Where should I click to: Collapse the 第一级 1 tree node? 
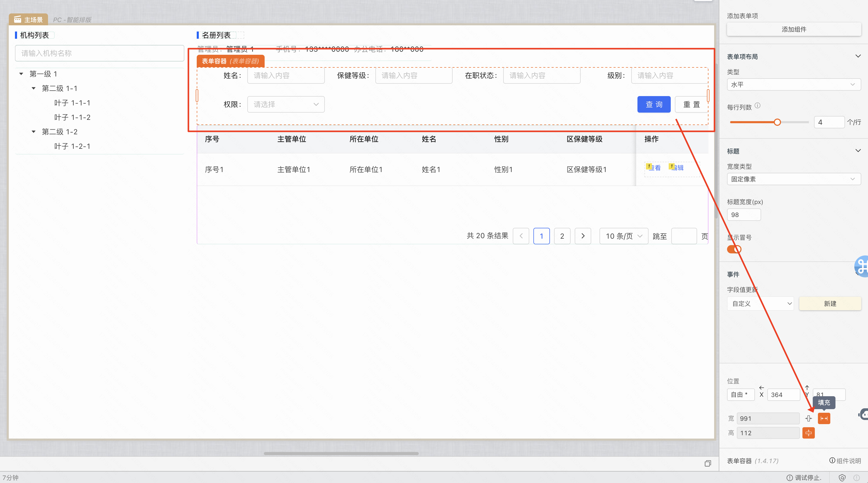click(21, 73)
